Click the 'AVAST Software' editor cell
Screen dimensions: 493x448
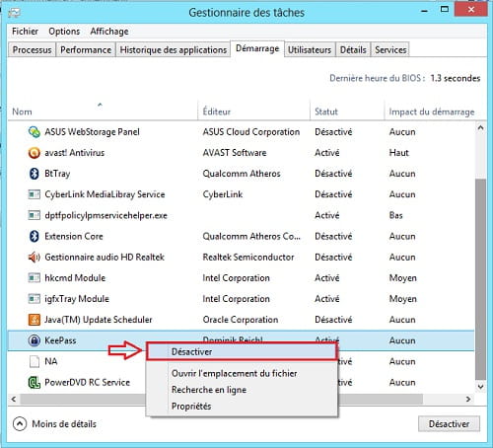pos(235,153)
